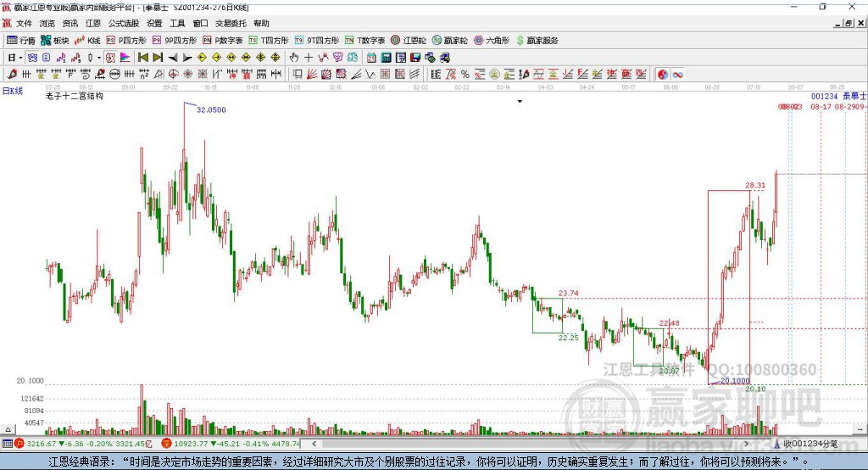Image resolution: width=868 pixels, height=470 pixels.
Task: Click the 行情 quotes button
Action: (x=21, y=41)
